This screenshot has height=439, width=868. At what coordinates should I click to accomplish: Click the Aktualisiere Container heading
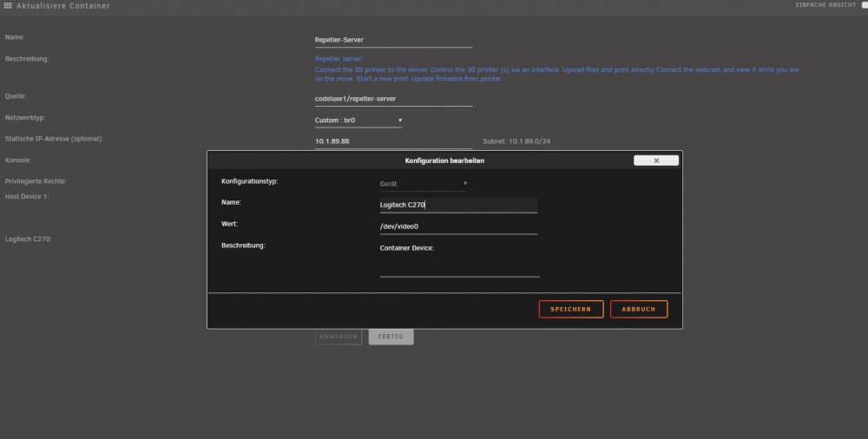point(63,6)
